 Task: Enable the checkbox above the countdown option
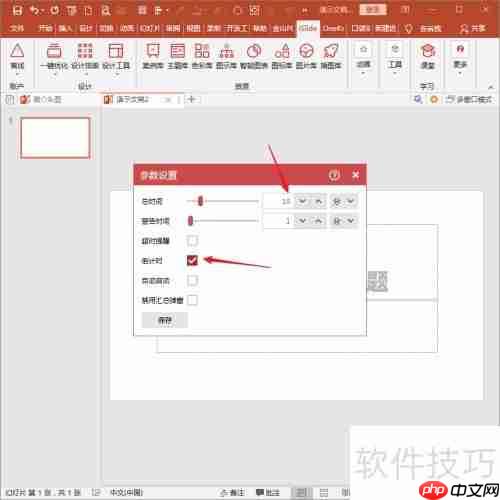coord(192,241)
